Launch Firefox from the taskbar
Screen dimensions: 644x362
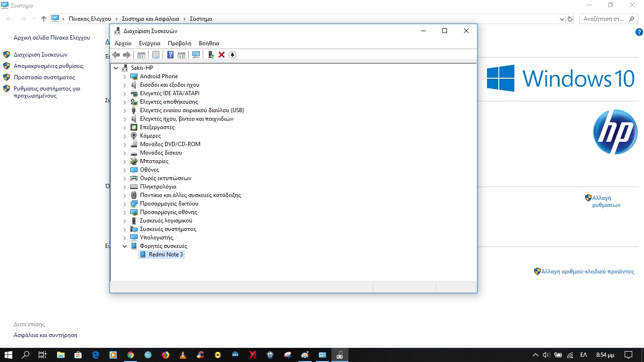point(165,355)
